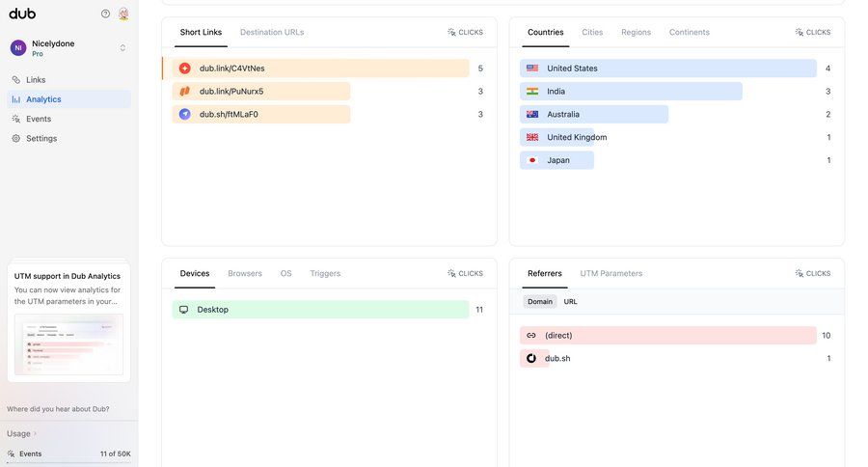868x467 pixels.
Task: Expand the Usage section
Action: coord(22,433)
